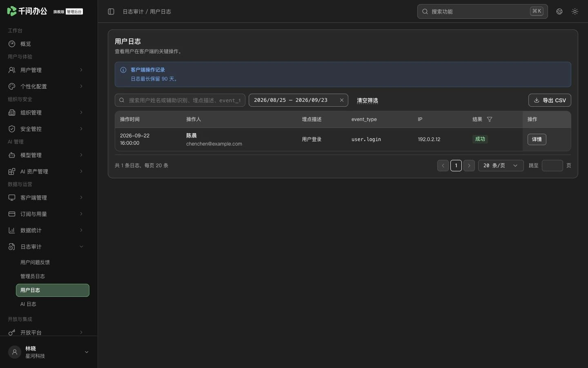Click the 日志审计 file icon

coord(12,247)
